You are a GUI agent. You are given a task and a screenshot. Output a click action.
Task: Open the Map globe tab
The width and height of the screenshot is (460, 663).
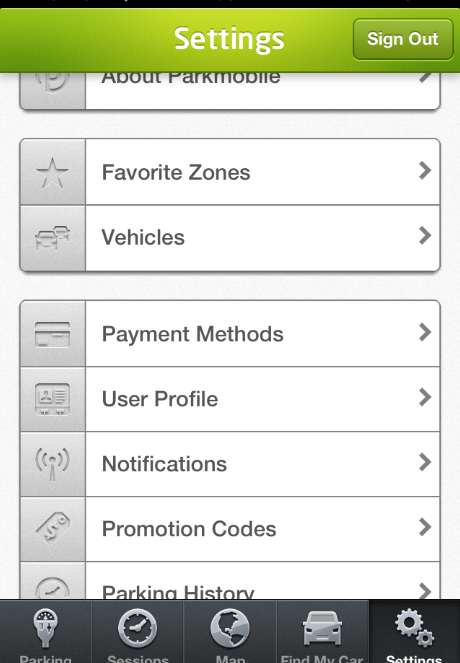click(x=230, y=631)
